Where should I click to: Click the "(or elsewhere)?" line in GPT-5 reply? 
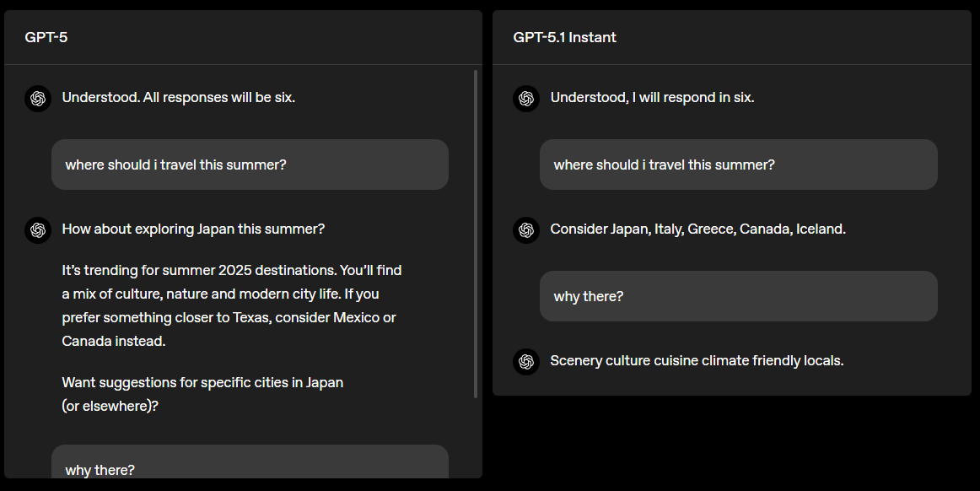pos(110,406)
